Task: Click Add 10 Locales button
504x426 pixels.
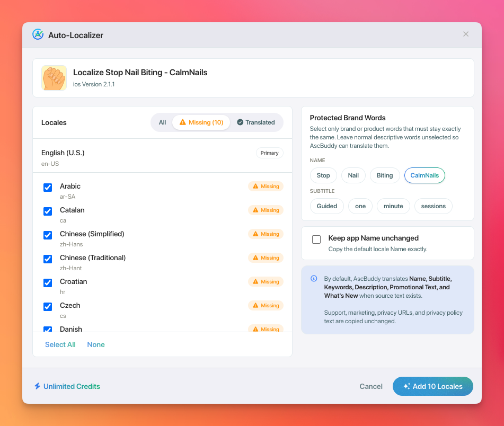Action: [x=432, y=386]
